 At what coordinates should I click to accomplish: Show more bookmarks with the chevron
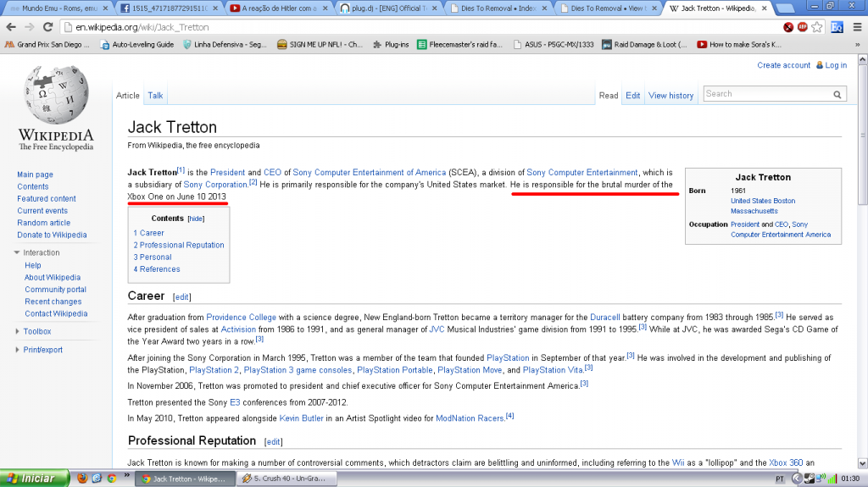coord(857,44)
